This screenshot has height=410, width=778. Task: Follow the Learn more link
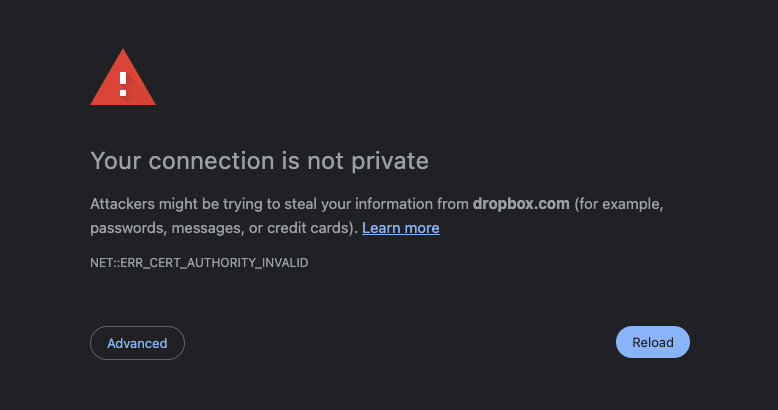[400, 228]
